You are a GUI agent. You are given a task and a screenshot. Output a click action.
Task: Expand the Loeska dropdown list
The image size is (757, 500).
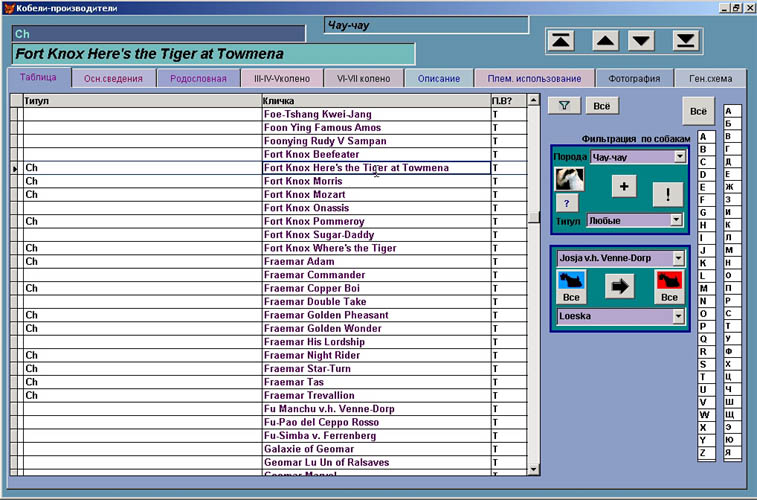pyautogui.click(x=679, y=316)
